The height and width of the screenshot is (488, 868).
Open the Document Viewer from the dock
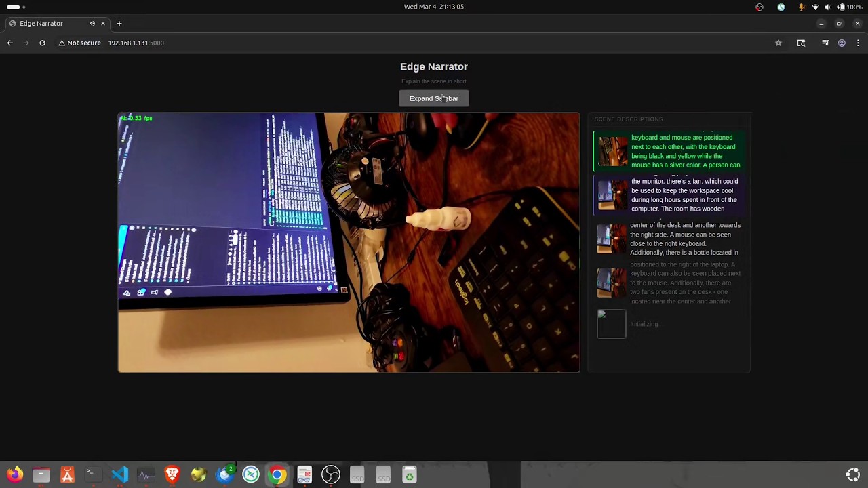[304, 475]
